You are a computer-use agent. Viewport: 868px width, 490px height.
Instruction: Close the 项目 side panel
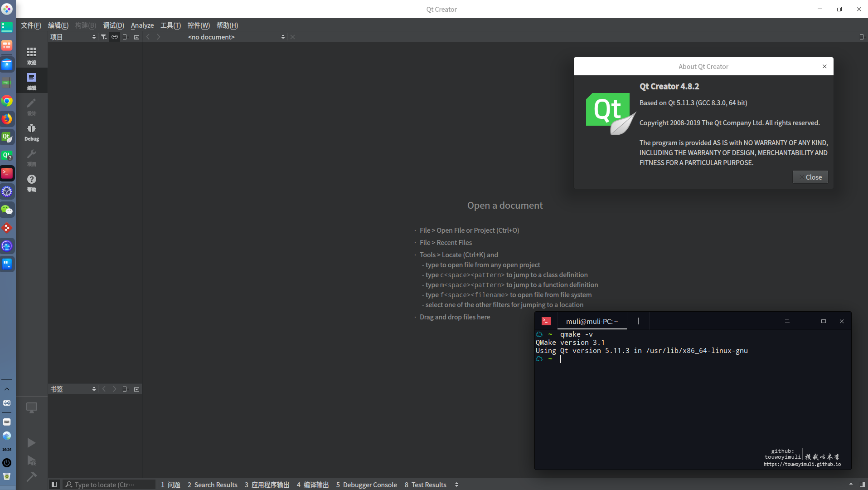click(136, 37)
